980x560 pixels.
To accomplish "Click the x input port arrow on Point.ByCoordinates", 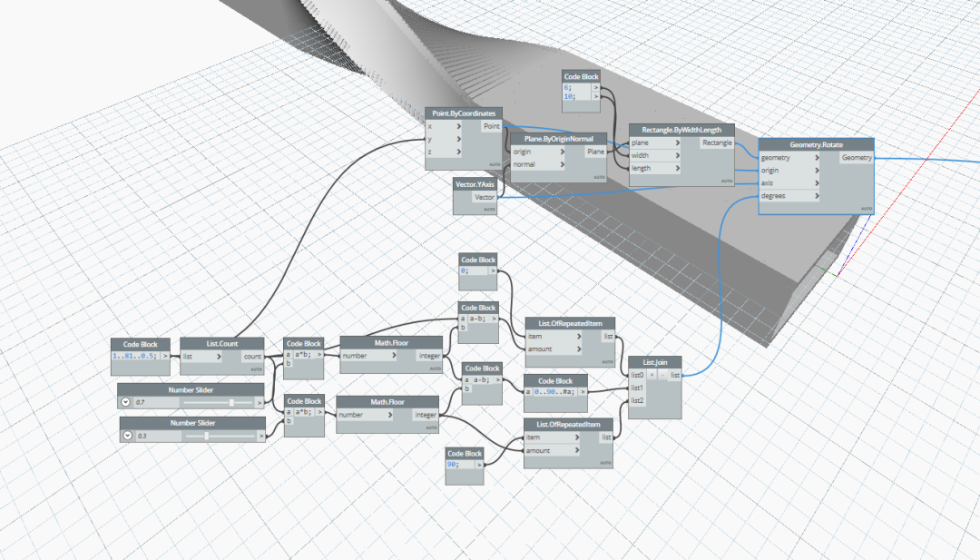I will point(459,126).
